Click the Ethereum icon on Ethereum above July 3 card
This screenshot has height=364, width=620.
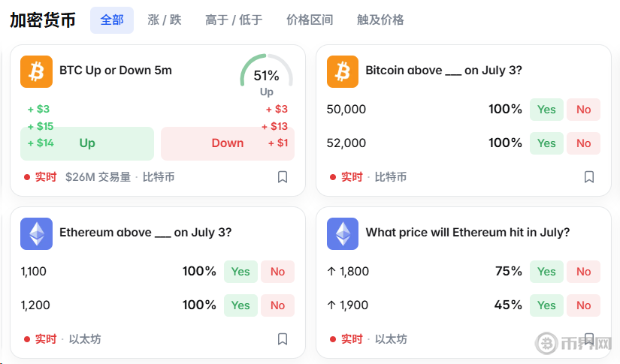36,233
